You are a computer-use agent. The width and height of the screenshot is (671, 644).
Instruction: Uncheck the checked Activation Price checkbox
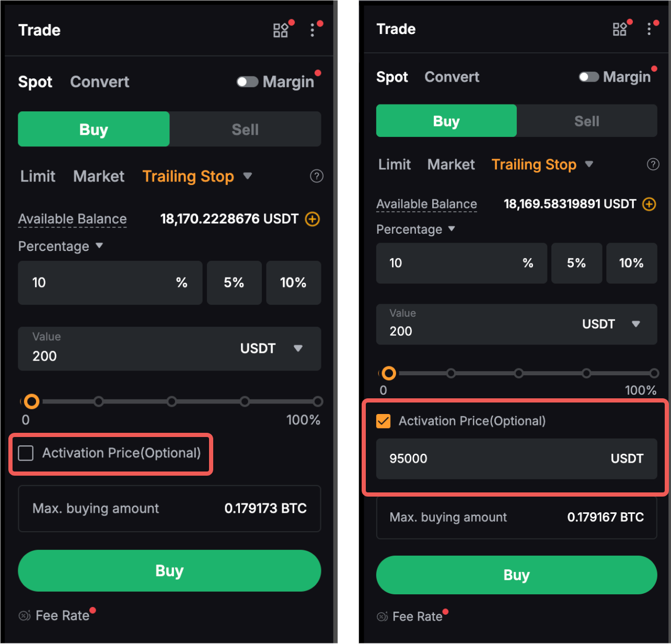(x=384, y=421)
